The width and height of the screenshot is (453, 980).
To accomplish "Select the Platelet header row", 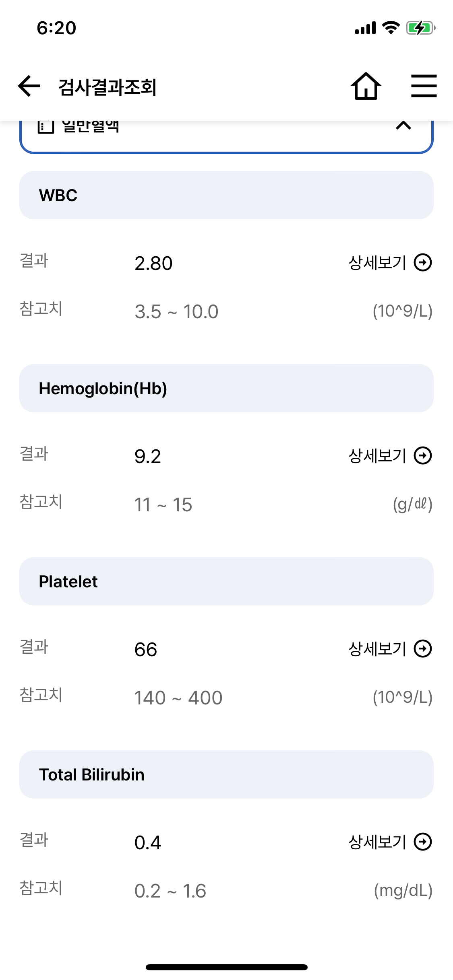I will [226, 581].
